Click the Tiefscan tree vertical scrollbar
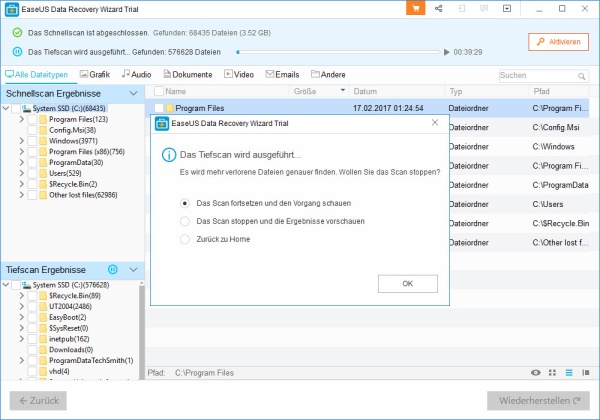 (141, 331)
